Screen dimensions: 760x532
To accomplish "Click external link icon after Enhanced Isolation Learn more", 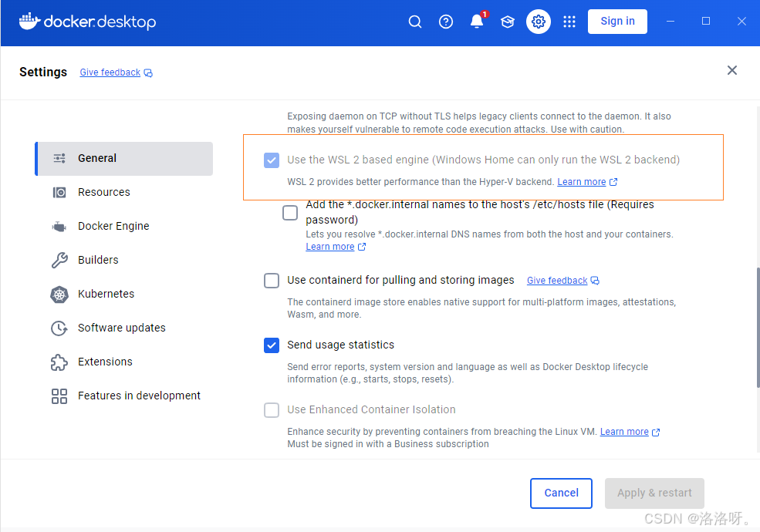I will [x=656, y=432].
